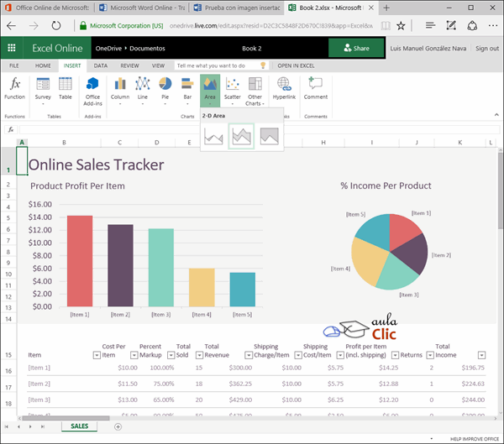Select the SALES sheet tab
This screenshot has height=444, width=504.
click(79, 426)
